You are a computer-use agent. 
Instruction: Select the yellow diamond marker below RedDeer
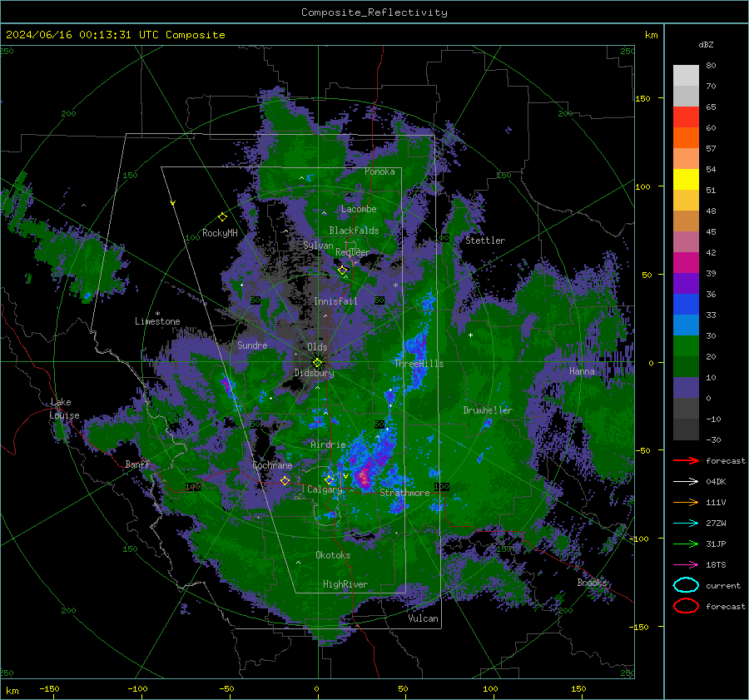click(x=343, y=271)
